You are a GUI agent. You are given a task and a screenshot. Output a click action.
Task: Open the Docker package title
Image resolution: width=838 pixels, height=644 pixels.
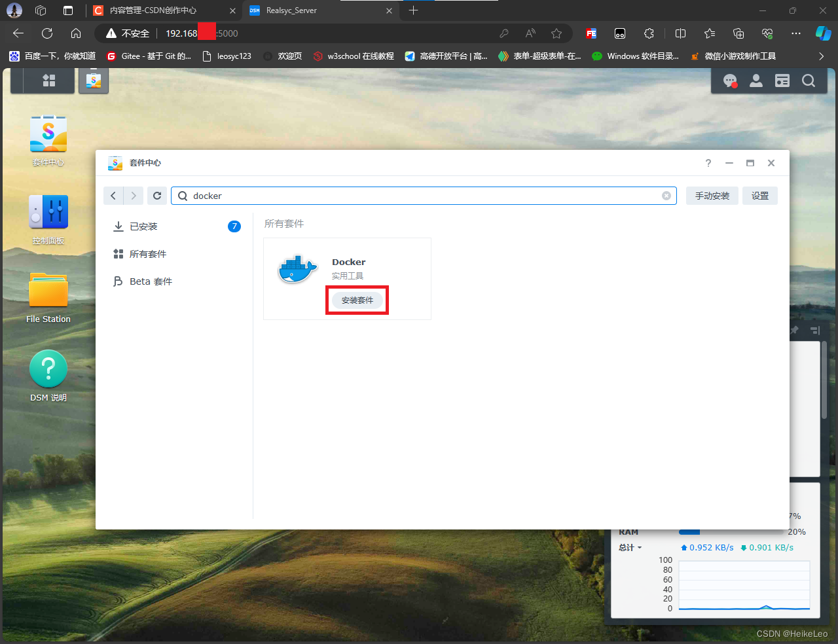click(x=349, y=262)
